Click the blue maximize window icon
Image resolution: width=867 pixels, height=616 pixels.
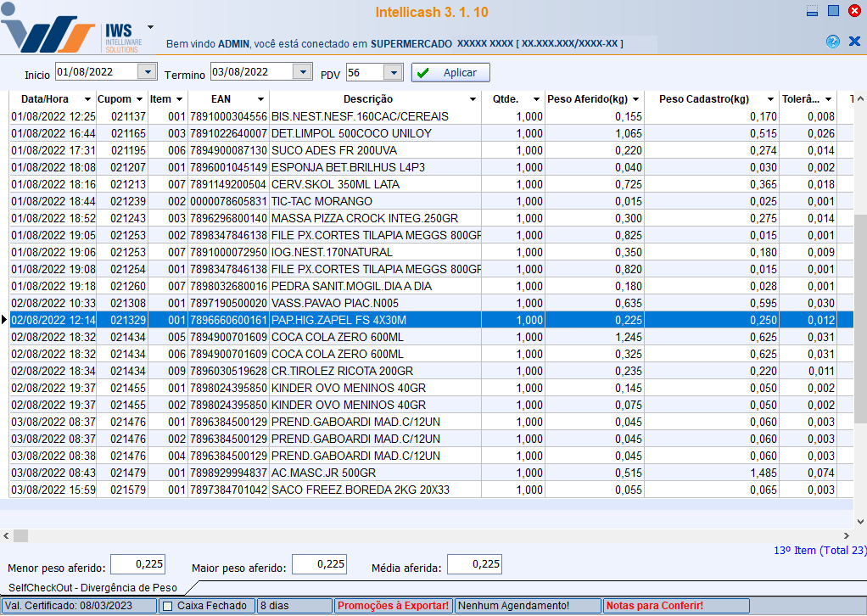coord(833,11)
